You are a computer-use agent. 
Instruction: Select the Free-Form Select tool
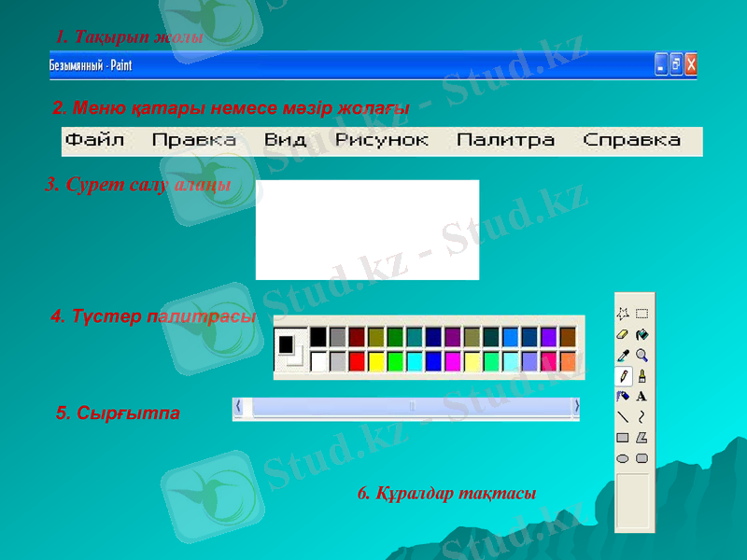(x=622, y=314)
